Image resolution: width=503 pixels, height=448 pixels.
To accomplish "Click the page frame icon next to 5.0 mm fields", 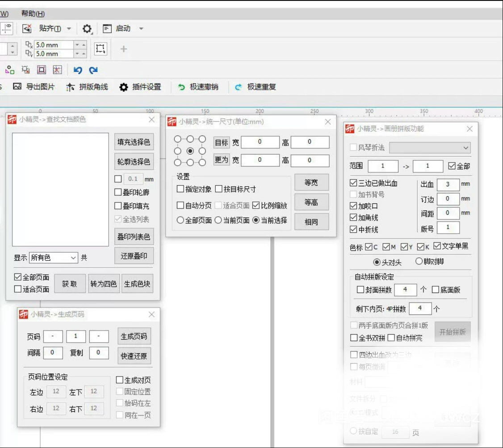I will [x=101, y=49].
